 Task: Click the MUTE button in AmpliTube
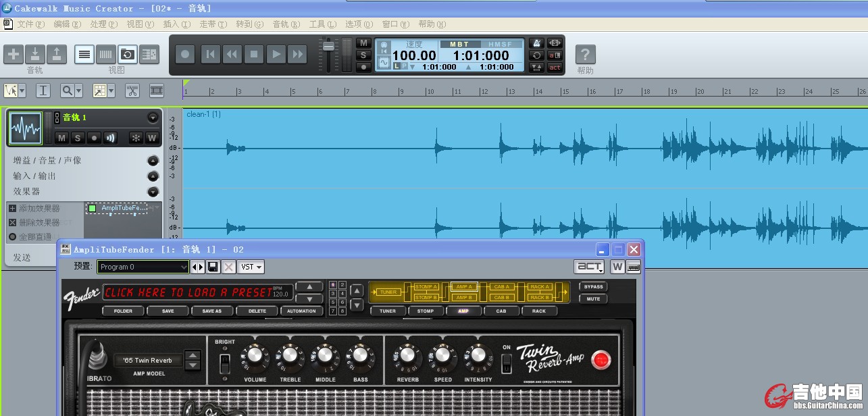pos(593,298)
